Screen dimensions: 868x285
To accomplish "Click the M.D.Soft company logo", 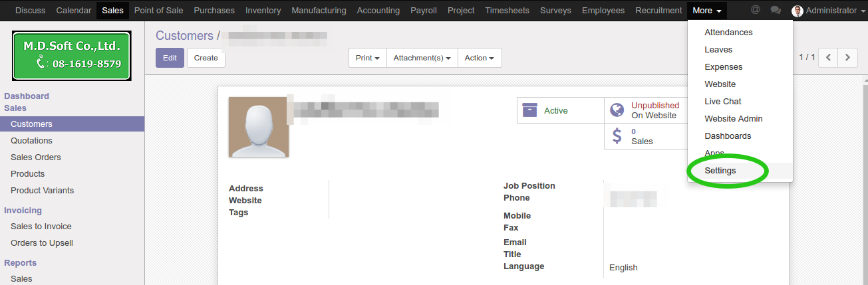I will coord(72,55).
